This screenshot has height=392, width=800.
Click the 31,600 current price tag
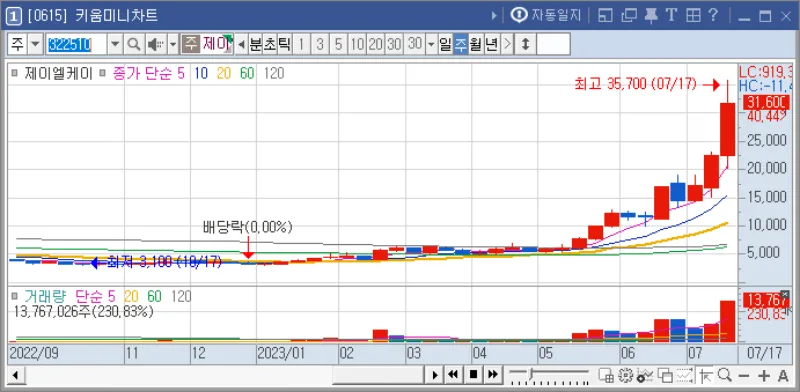(766, 103)
